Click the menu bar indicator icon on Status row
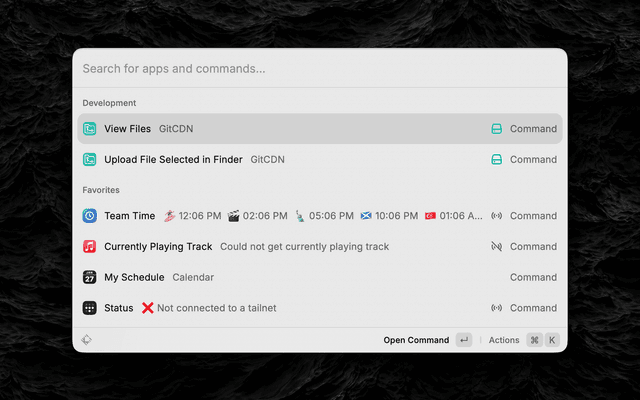 click(x=496, y=308)
